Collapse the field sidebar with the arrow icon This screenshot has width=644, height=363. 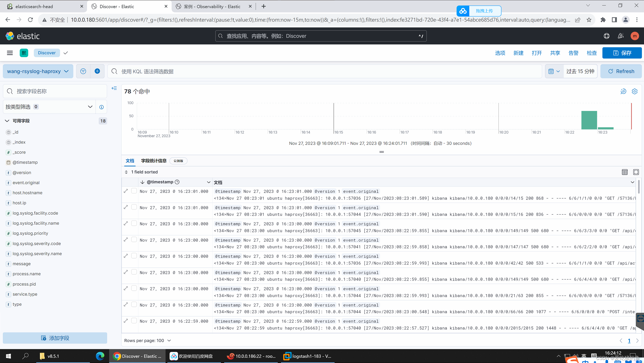tap(114, 89)
